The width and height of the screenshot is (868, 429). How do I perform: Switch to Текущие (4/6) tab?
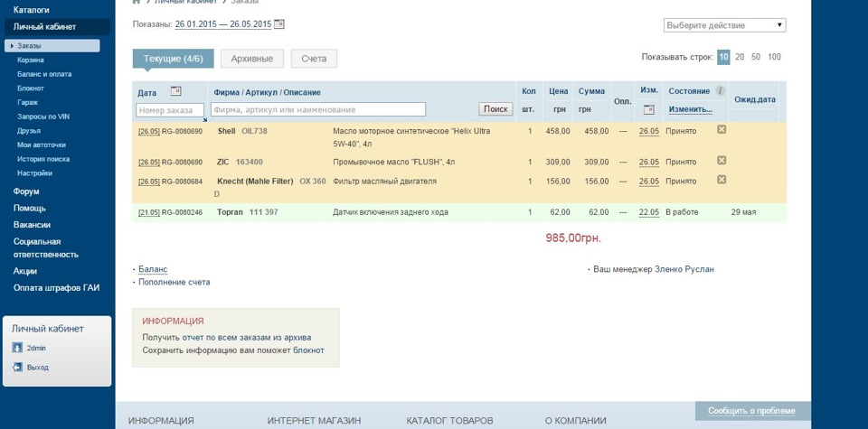click(x=174, y=59)
